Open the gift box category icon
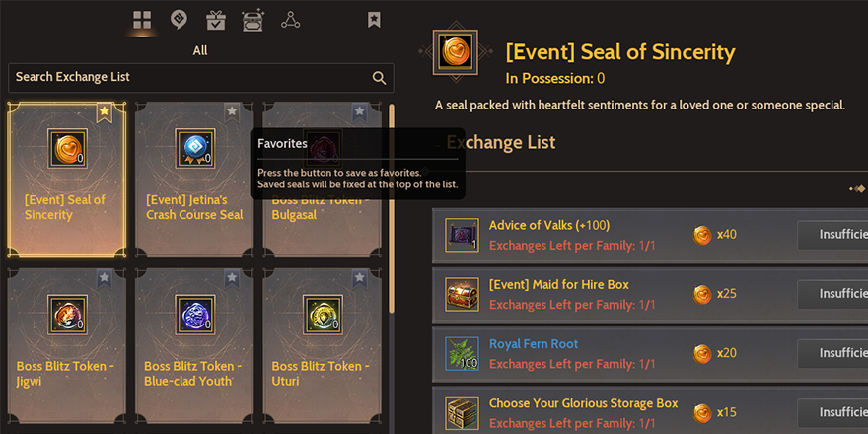This screenshot has width=868, height=434. (x=216, y=20)
